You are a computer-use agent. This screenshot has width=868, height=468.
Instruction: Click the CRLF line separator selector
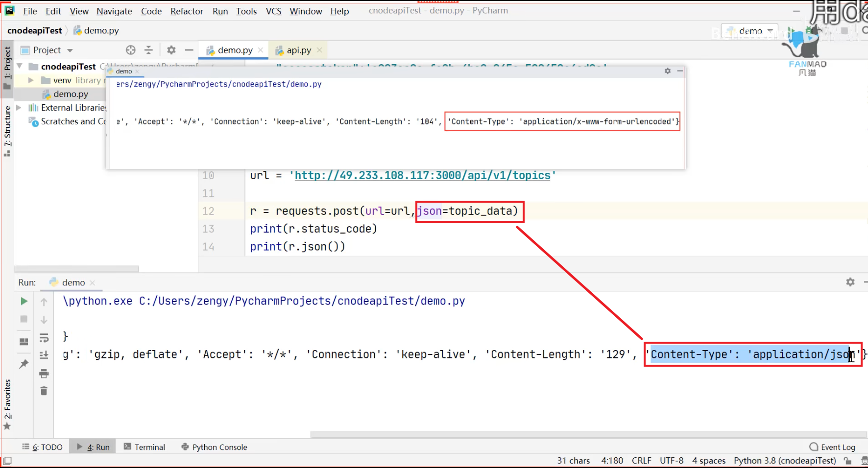pyautogui.click(x=641, y=461)
